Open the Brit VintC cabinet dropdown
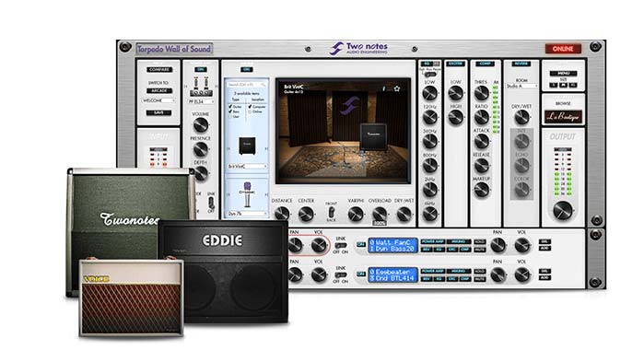Screen dimensions: 644x362 [247, 166]
